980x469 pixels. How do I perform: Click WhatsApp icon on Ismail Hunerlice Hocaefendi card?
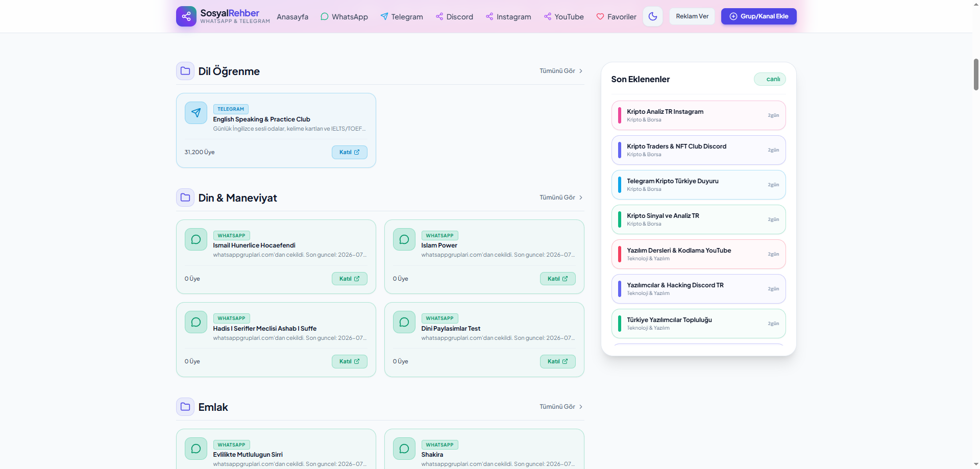(196, 239)
